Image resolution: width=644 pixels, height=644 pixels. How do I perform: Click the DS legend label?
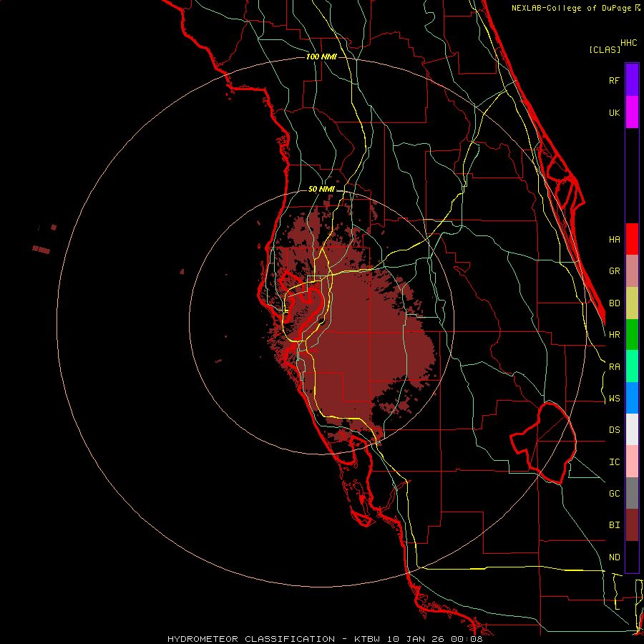pyautogui.click(x=614, y=430)
